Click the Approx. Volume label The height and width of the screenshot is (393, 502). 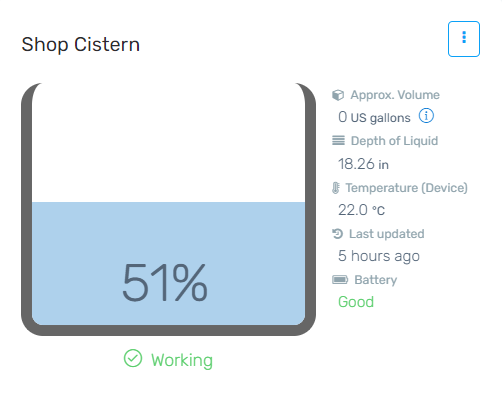coord(395,95)
